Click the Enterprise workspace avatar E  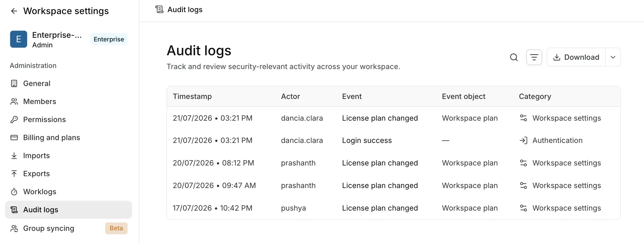click(x=19, y=39)
